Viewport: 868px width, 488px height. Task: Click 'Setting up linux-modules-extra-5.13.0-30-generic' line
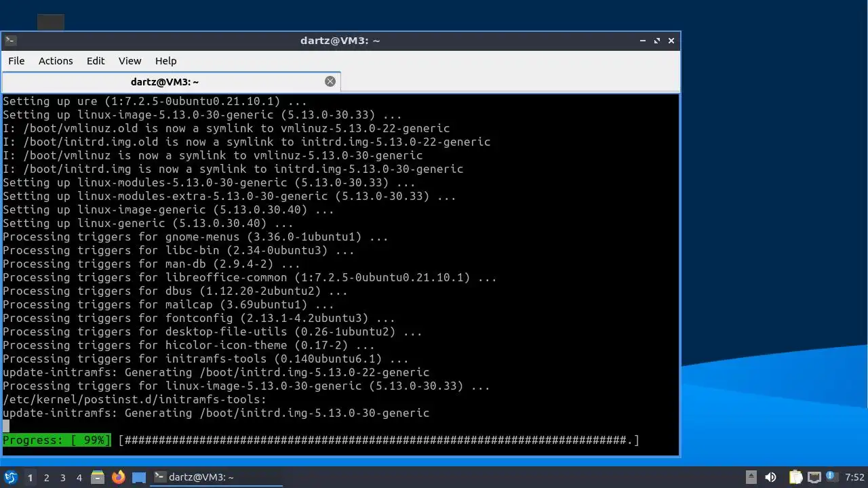(x=229, y=197)
